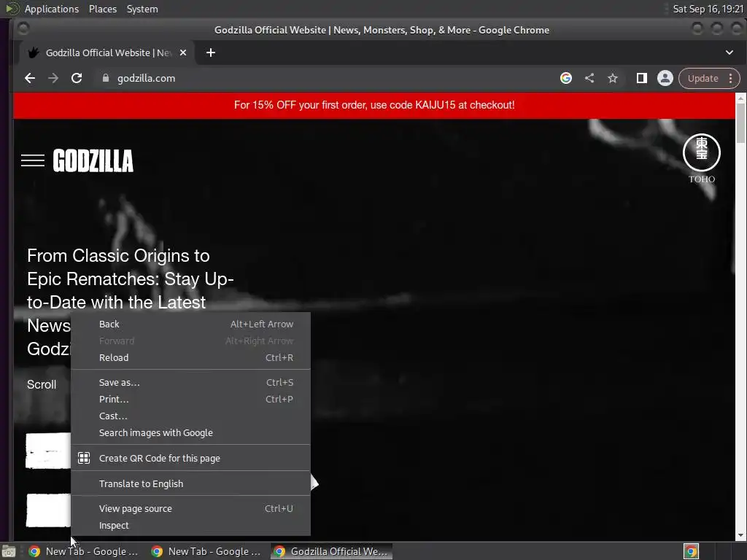The image size is (747, 560).
Task: Choose Cast... from context menu
Action: [x=190, y=416]
